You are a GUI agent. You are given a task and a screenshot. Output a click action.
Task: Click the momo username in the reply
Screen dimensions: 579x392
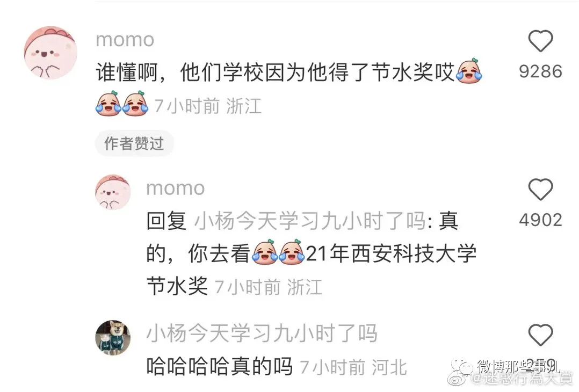(176, 188)
